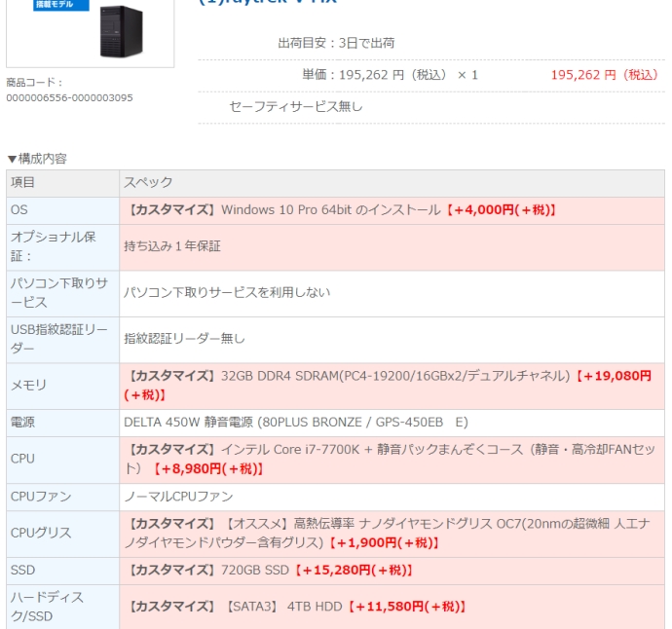Click the red 195,262 円 total price
Viewport: 672px width, 629px height.
(605, 75)
